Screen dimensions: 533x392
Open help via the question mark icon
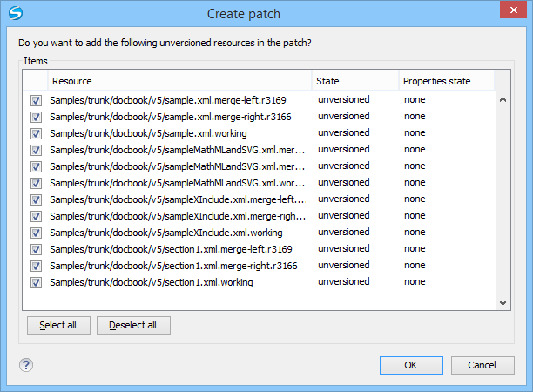click(x=25, y=365)
